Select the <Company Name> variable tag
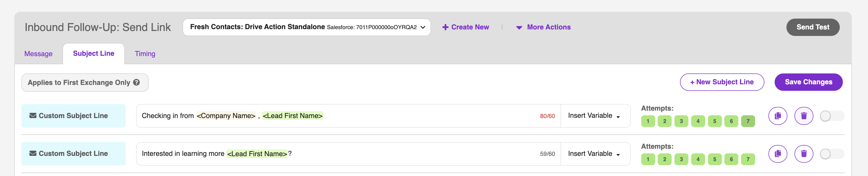868x176 pixels. [226, 116]
